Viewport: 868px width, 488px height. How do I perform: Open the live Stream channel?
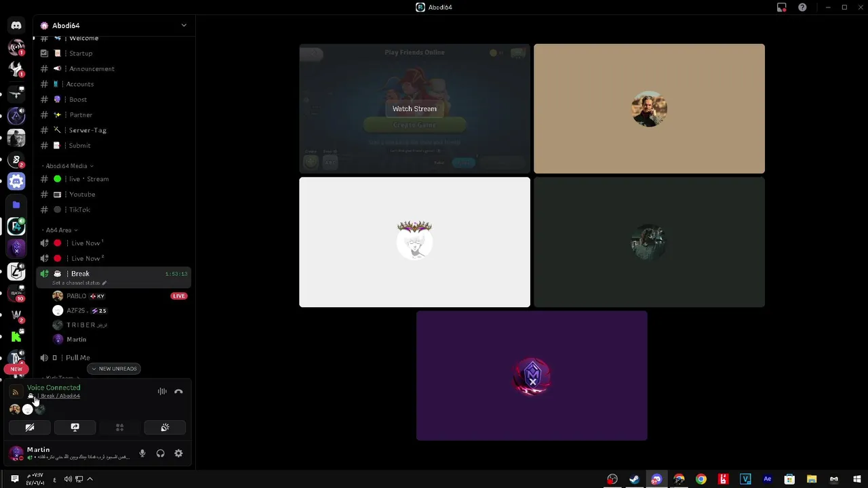tap(113, 179)
